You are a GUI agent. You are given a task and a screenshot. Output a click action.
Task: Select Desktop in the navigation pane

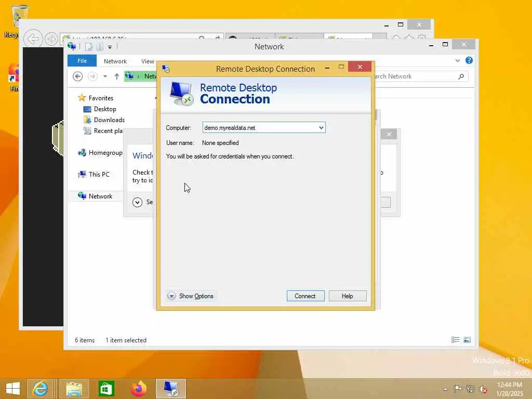coord(105,109)
